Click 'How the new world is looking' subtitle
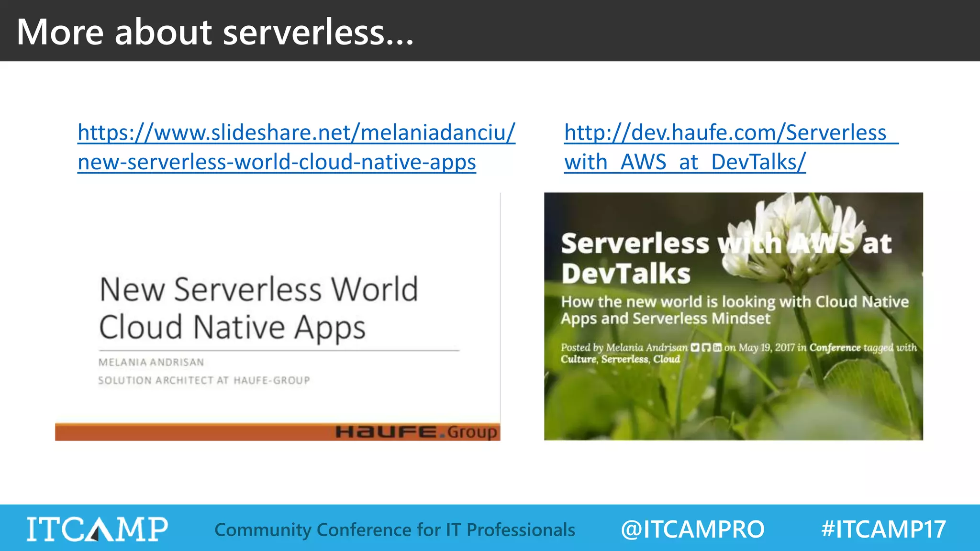This screenshot has height=551, width=980. (x=735, y=310)
